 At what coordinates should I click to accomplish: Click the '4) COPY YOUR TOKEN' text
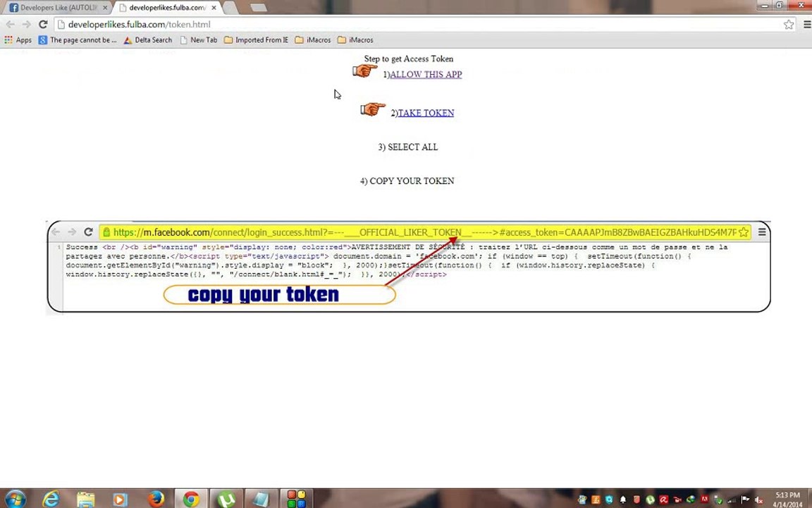point(407,181)
